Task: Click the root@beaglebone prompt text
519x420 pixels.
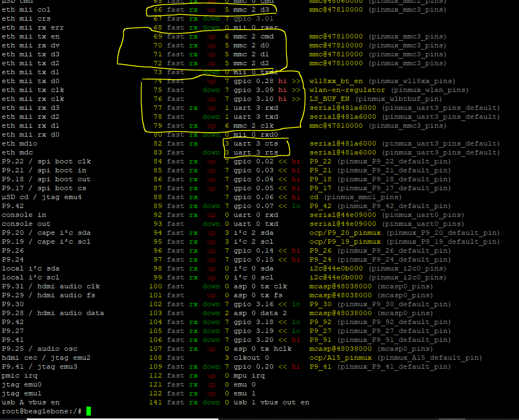Action: pos(42,411)
